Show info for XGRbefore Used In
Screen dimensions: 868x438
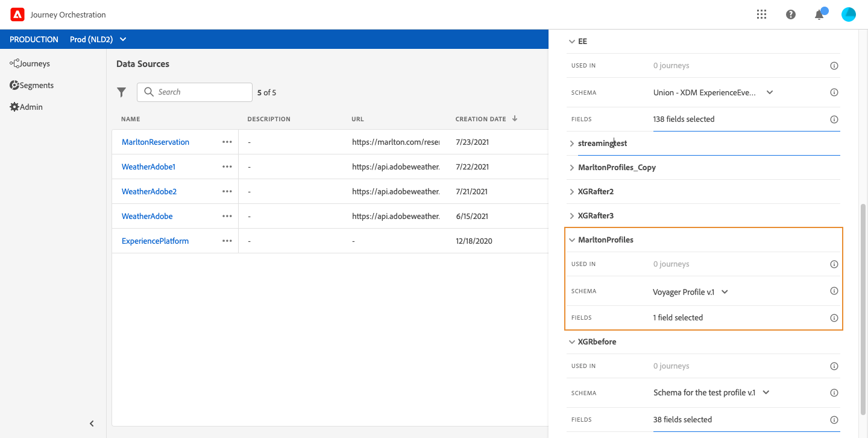[x=834, y=366]
